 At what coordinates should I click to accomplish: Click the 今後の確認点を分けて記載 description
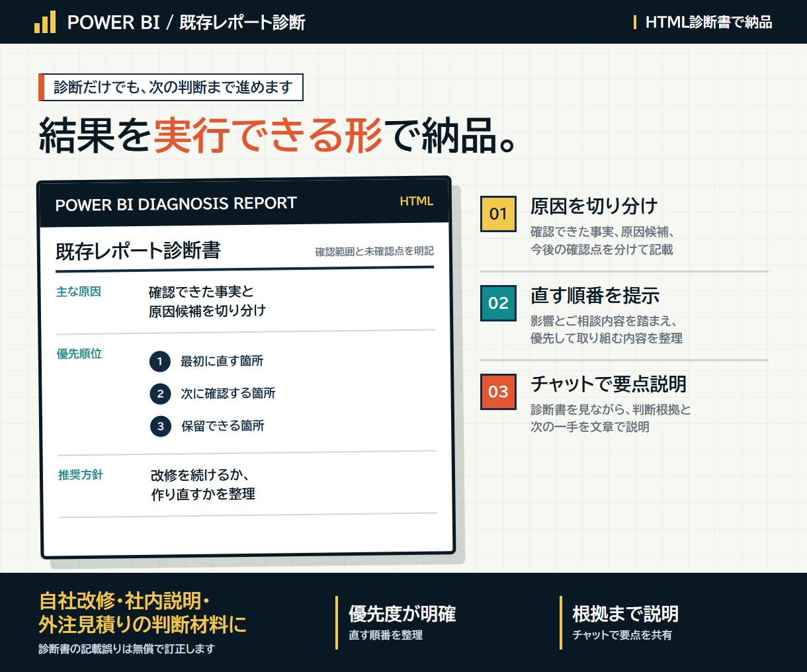[x=602, y=249]
